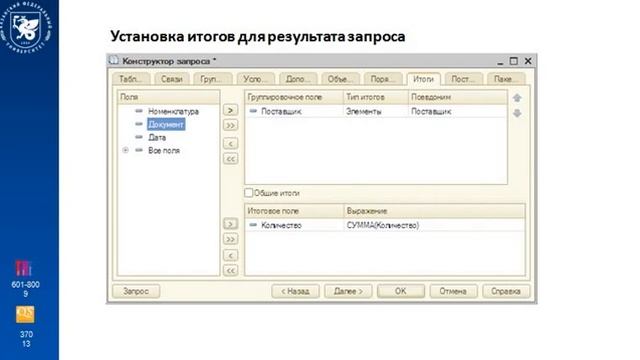The height and width of the screenshot is (360, 640).
Task: Click the Группировочное поле column header
Action: [x=294, y=97]
